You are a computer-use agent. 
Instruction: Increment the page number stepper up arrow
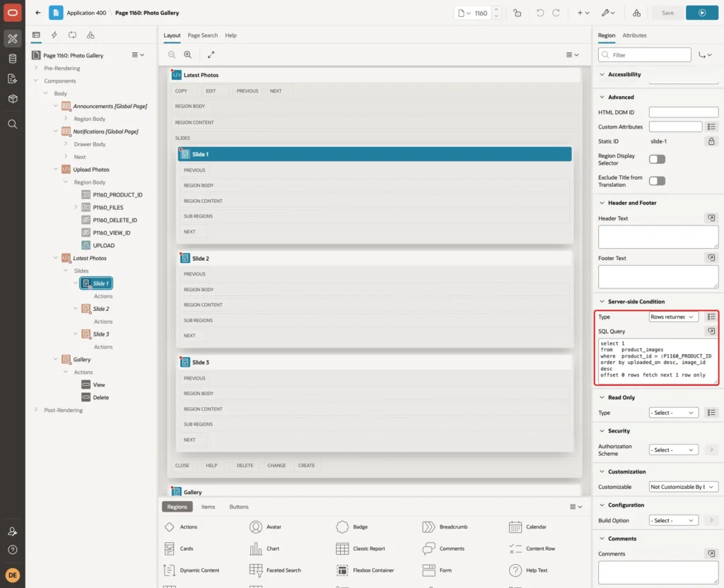(x=496, y=10)
